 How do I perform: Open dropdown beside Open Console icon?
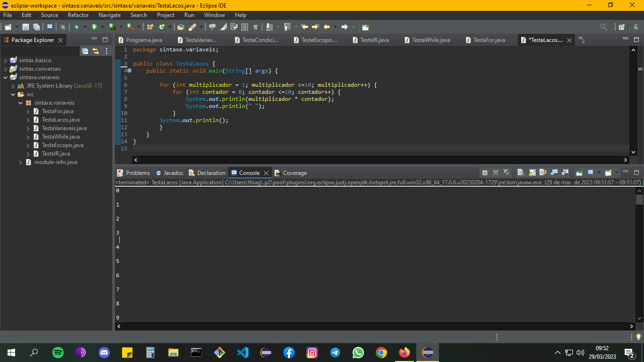[x=617, y=173]
